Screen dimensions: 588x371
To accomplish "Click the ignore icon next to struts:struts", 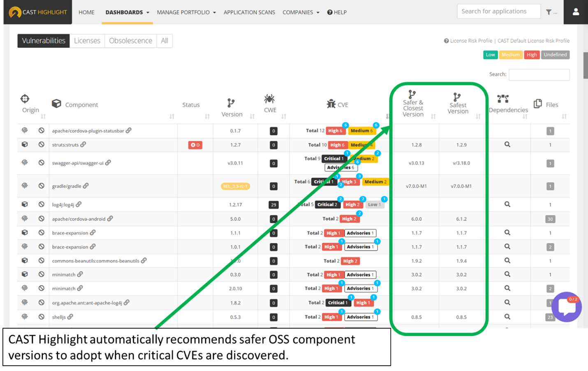I will point(40,145).
